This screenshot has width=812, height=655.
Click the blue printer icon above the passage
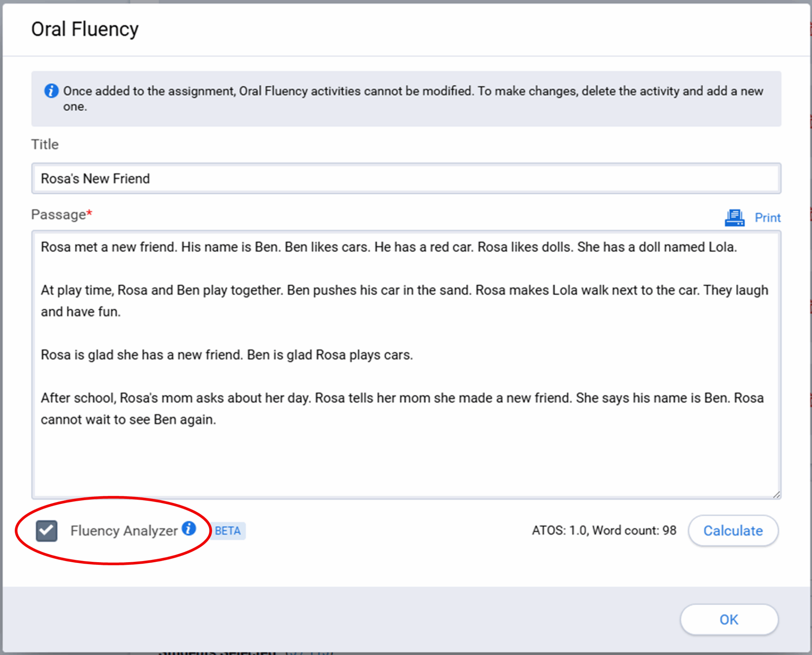(734, 217)
